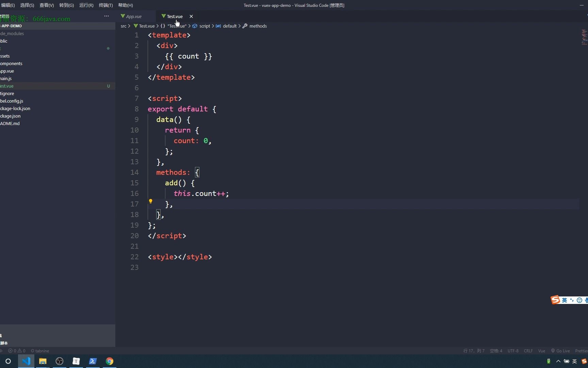Open the View (查看) menu

pos(47,5)
